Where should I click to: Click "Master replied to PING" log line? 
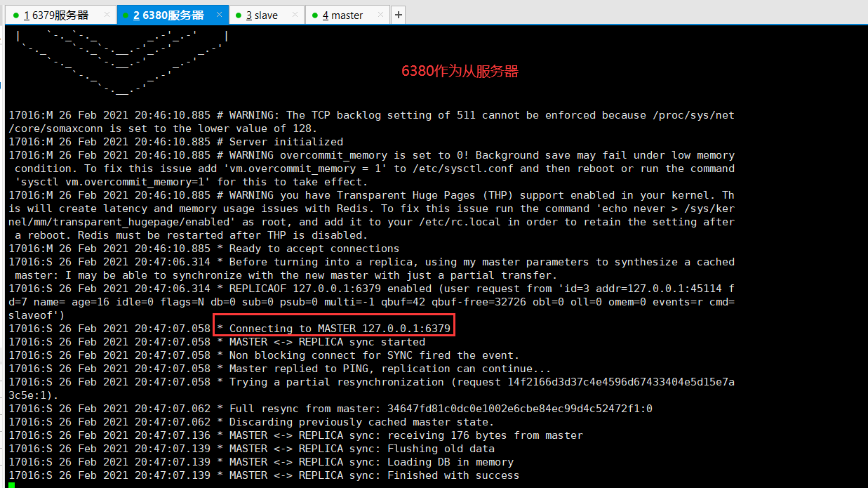coord(280,369)
